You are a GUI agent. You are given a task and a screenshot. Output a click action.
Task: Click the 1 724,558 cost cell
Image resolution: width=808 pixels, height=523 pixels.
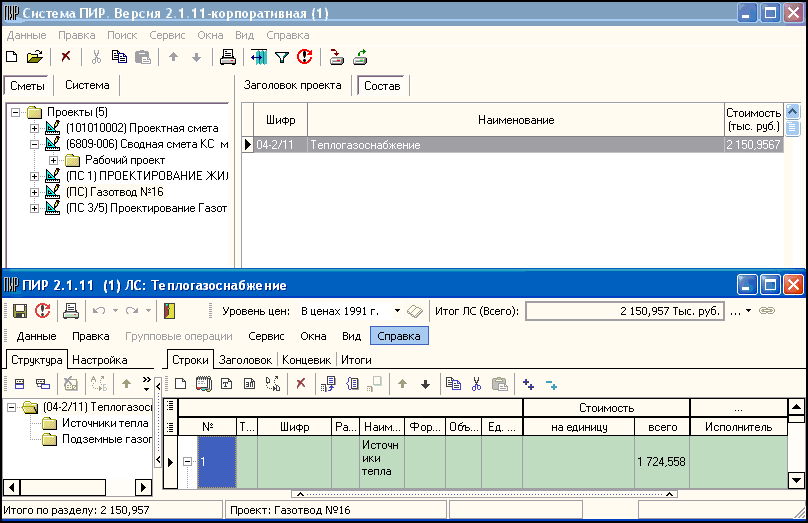662,462
